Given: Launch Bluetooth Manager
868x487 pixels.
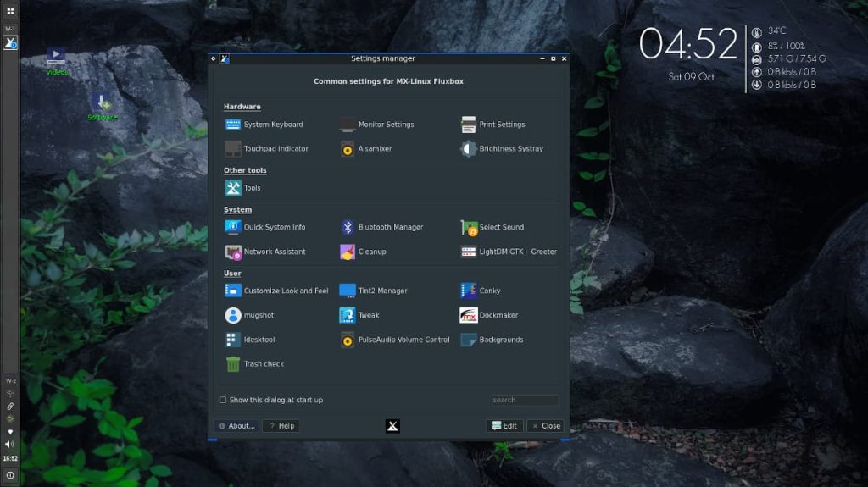Looking at the screenshot, I should 381,227.
